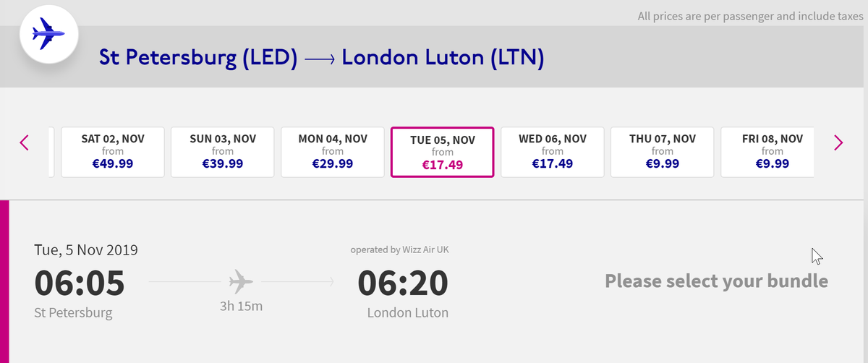Screen dimensions: 868x363
Task: Click the "operated by Wizz Air UK" label
Action: coord(404,250)
